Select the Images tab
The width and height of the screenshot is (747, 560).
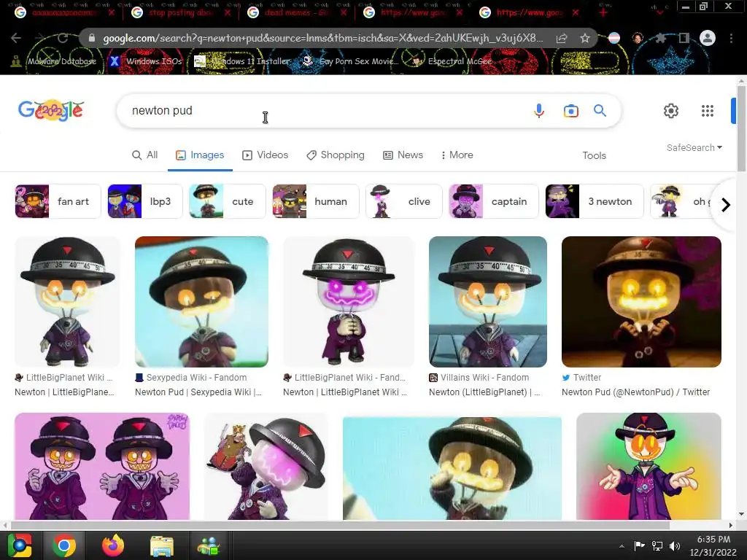point(200,155)
